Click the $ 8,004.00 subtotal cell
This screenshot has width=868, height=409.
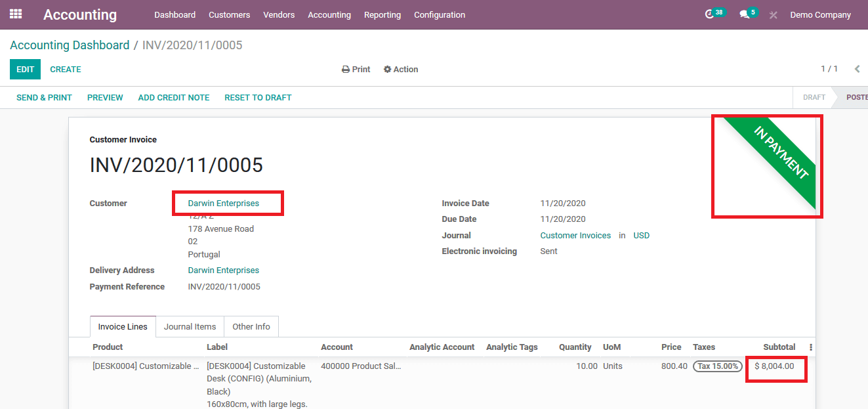[x=774, y=366]
